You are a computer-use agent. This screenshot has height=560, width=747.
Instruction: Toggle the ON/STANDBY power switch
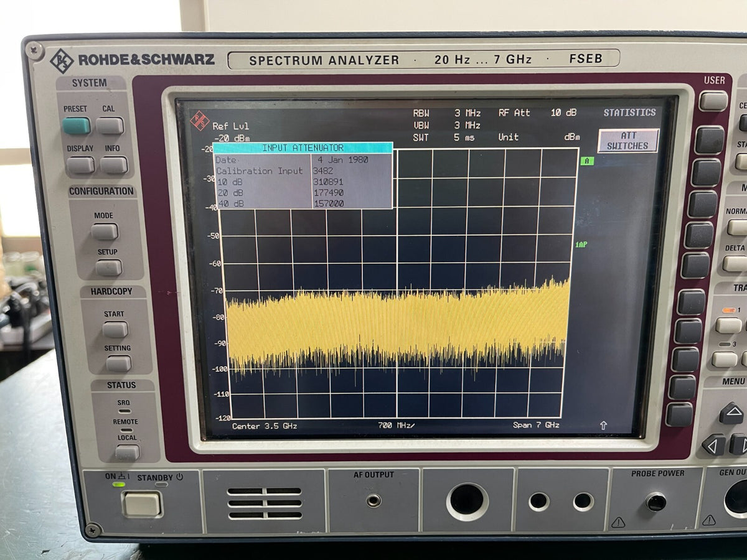142,503
